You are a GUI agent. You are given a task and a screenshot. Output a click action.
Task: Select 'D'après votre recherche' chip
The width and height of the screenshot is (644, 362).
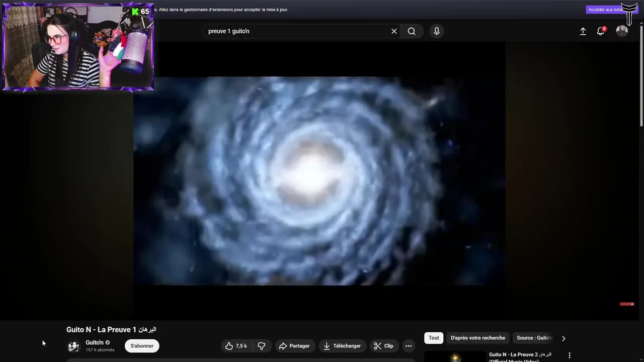[478, 338]
